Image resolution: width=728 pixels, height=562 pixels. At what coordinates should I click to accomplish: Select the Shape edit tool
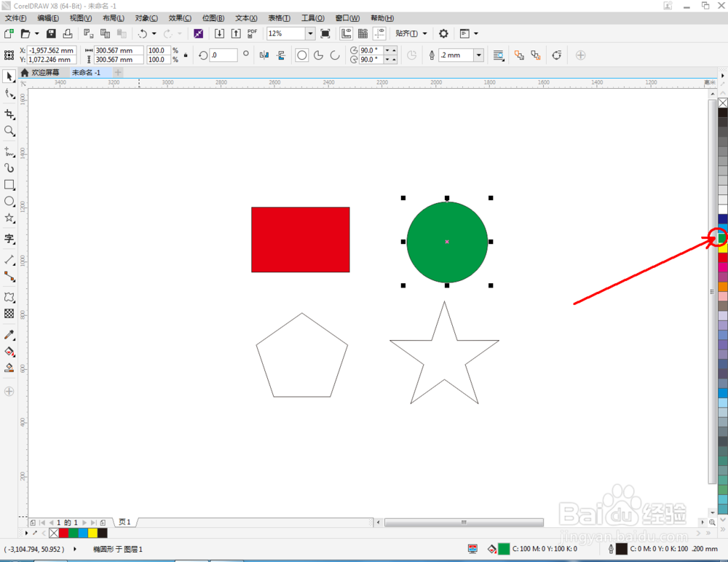tap(9, 94)
